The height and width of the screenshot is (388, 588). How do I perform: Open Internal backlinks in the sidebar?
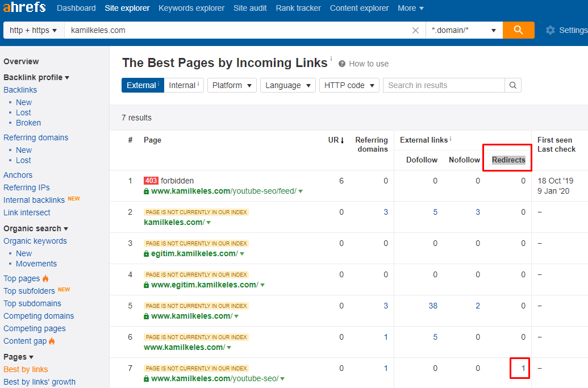pos(34,200)
